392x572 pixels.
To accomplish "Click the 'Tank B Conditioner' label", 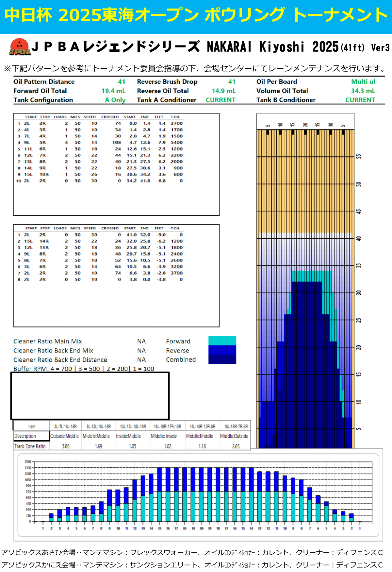I will [286, 100].
